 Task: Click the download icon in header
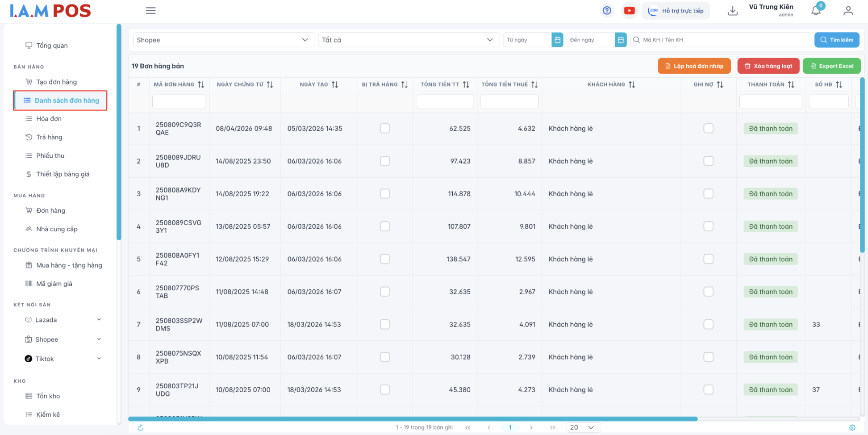tap(732, 11)
